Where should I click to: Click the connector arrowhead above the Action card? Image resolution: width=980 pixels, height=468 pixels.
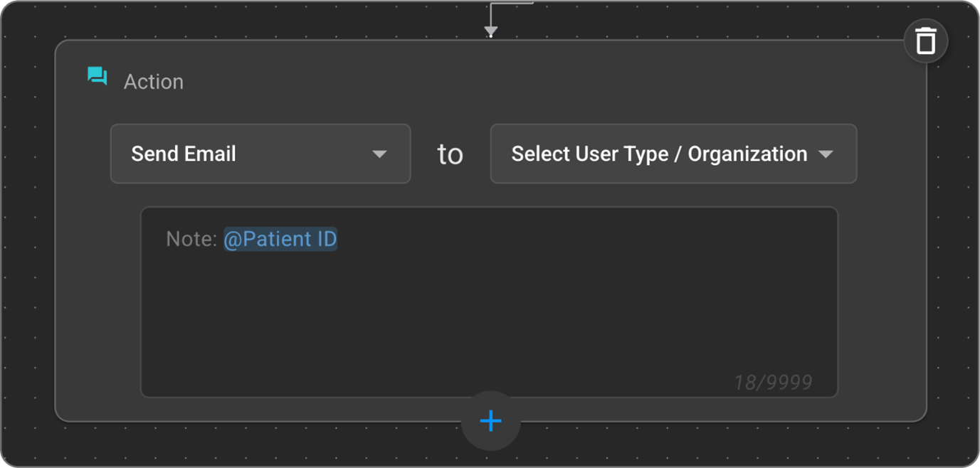tap(490, 31)
